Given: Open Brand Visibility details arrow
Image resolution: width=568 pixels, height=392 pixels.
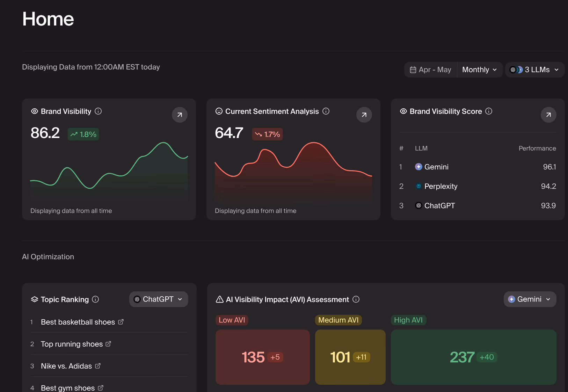Looking at the screenshot, I should coord(180,115).
